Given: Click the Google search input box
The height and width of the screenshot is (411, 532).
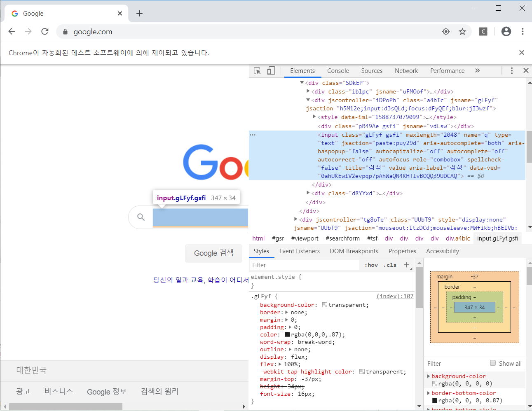Looking at the screenshot, I should pyautogui.click(x=200, y=217).
